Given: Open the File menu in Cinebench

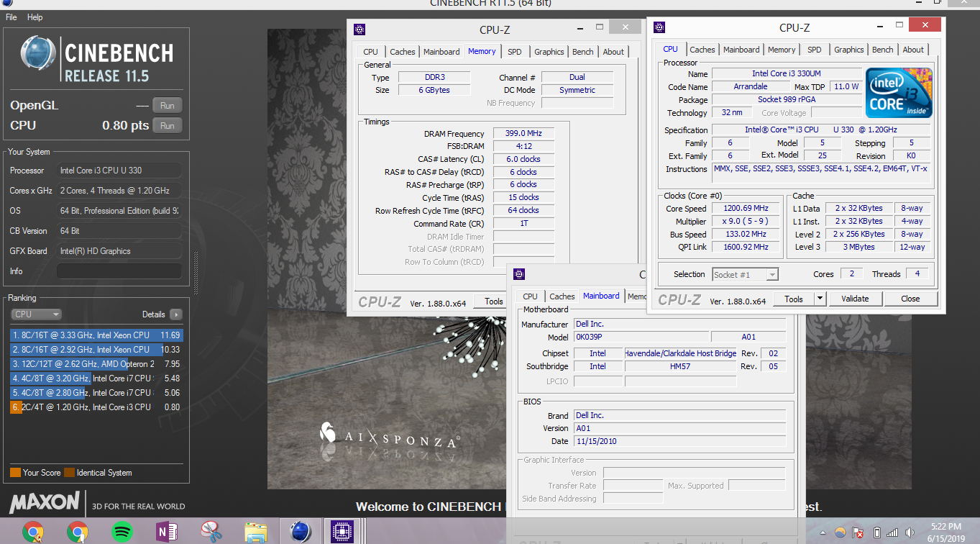Looking at the screenshot, I should click(11, 17).
